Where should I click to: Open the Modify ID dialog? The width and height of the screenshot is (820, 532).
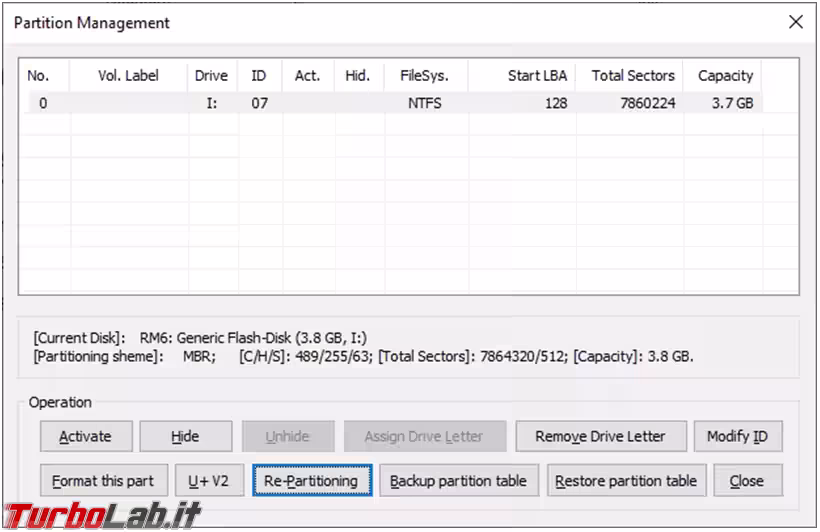737,437
